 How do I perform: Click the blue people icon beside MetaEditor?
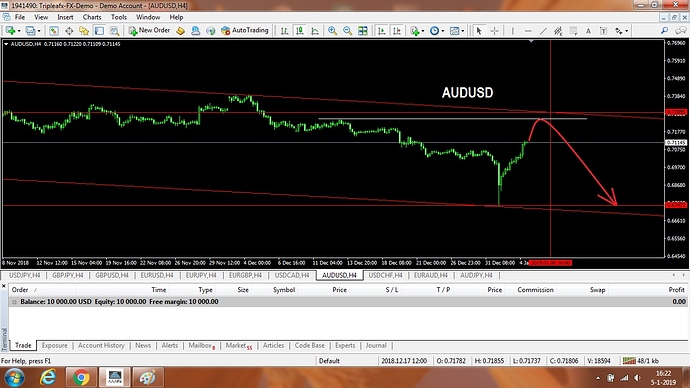point(195,30)
